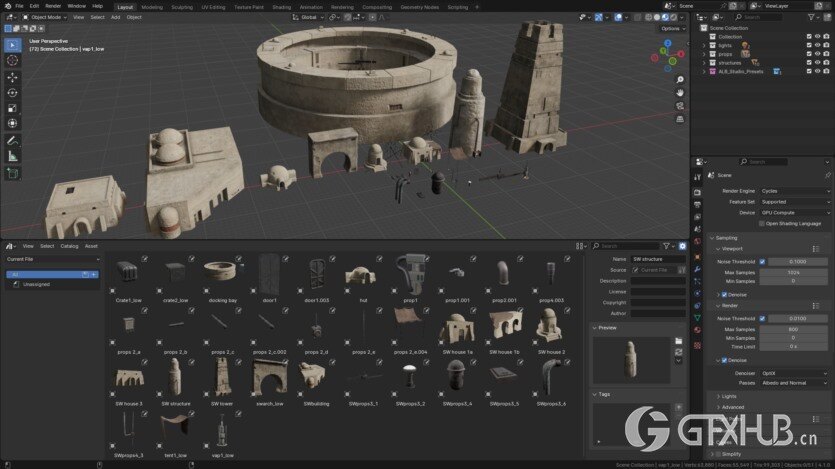Open the Material properties tab

pos(698,330)
